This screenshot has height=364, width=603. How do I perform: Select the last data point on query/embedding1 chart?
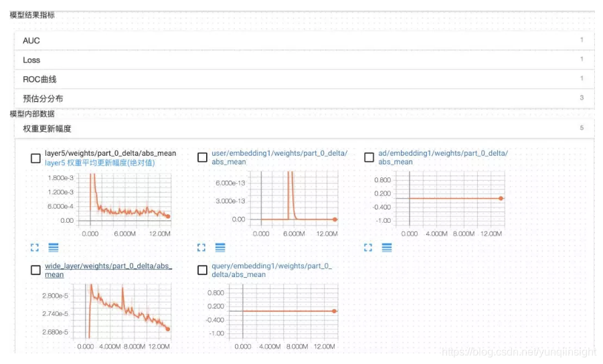click(x=334, y=311)
